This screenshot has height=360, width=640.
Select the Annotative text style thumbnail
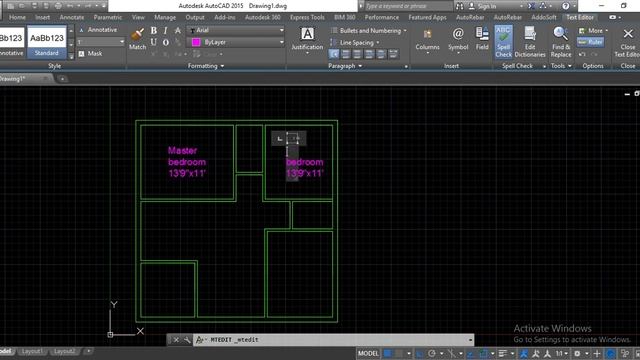(x=11, y=42)
